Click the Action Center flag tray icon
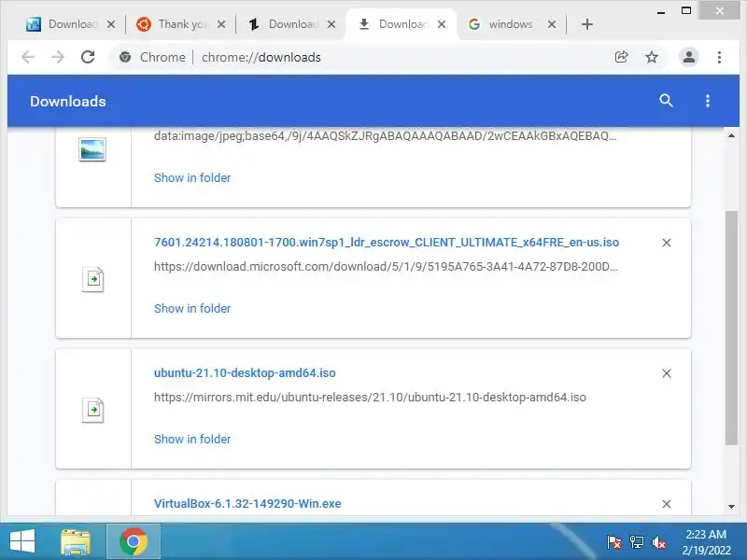The height and width of the screenshot is (560, 747). pyautogui.click(x=613, y=542)
